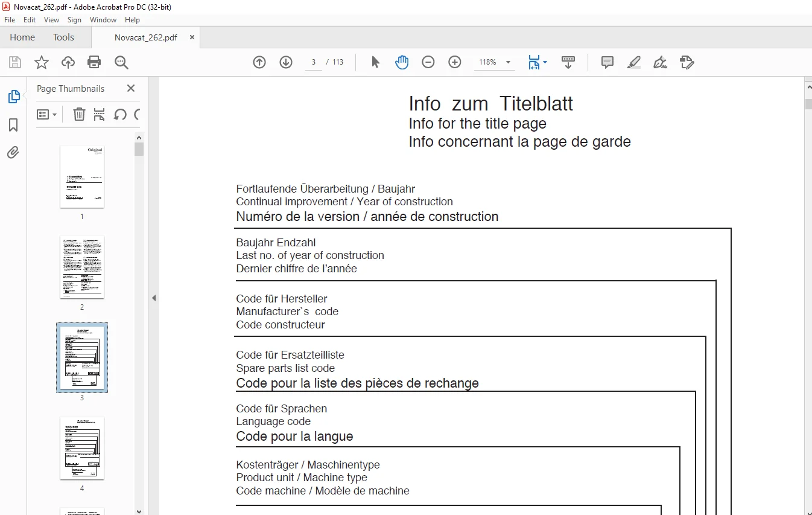This screenshot has height=515, width=812.
Task: Close the Page Thumbnails panel
Action: pos(131,88)
